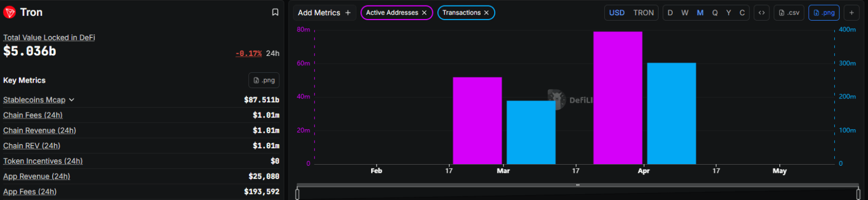Viewport: 868px width, 200px height.
Task: Click the $5.036b TVL value
Action: tap(30, 51)
